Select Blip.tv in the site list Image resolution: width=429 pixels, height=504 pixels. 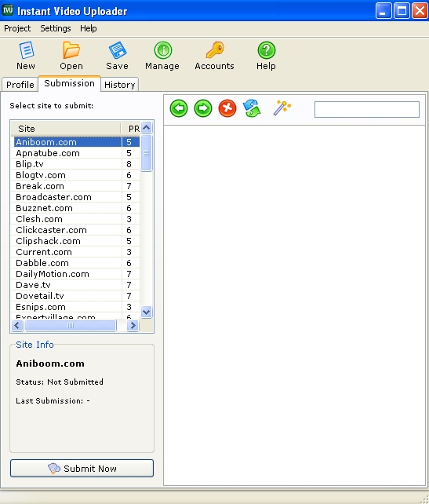(76, 164)
